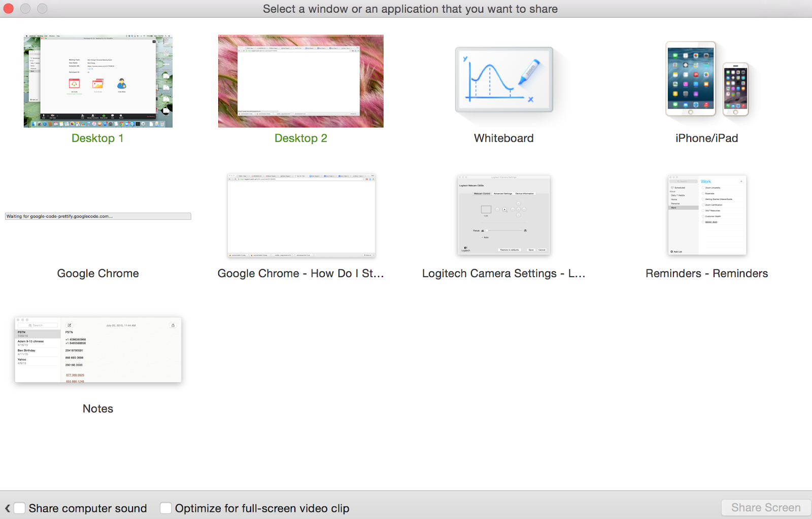Click the Google Chrome - How Do I St... label
The height and width of the screenshot is (519, 812).
pyautogui.click(x=301, y=273)
